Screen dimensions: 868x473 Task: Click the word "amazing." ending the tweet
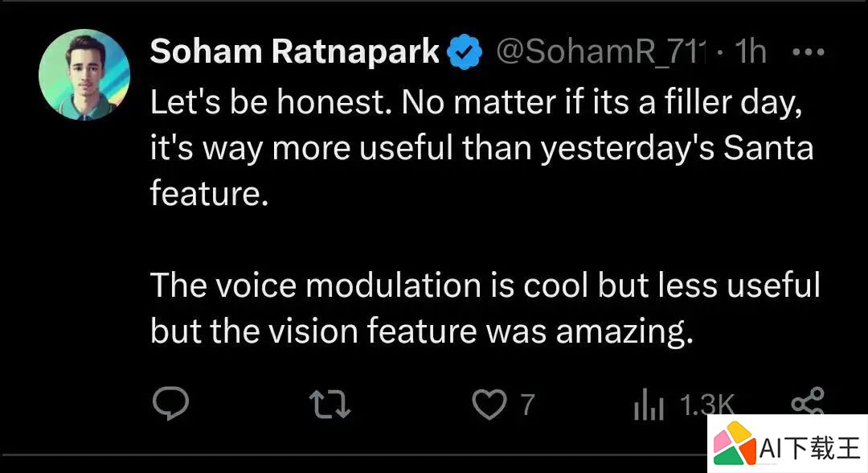point(624,332)
